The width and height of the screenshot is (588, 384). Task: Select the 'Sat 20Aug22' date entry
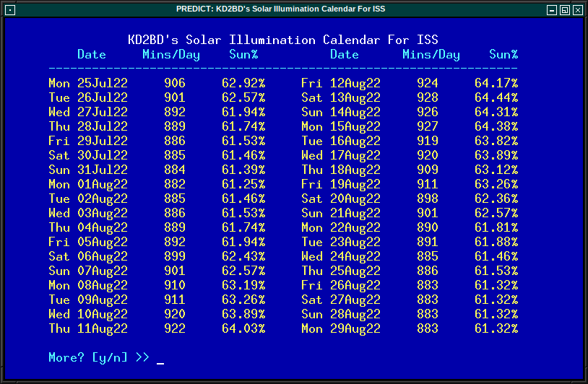341,198
